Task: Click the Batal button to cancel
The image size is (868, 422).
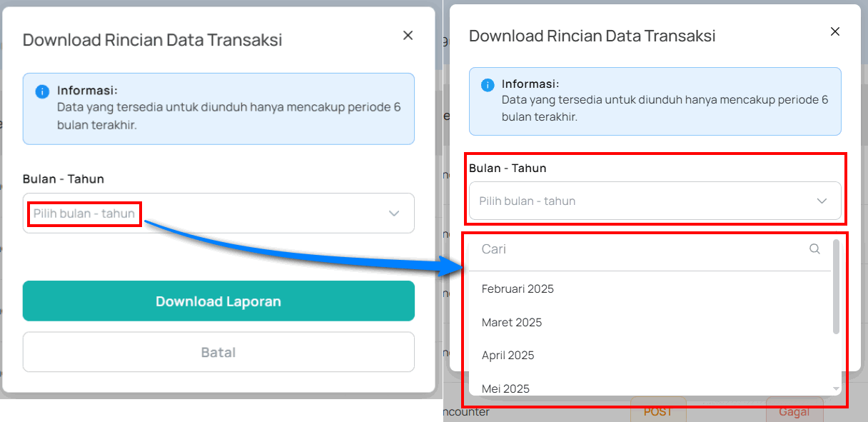Action: pos(218,351)
